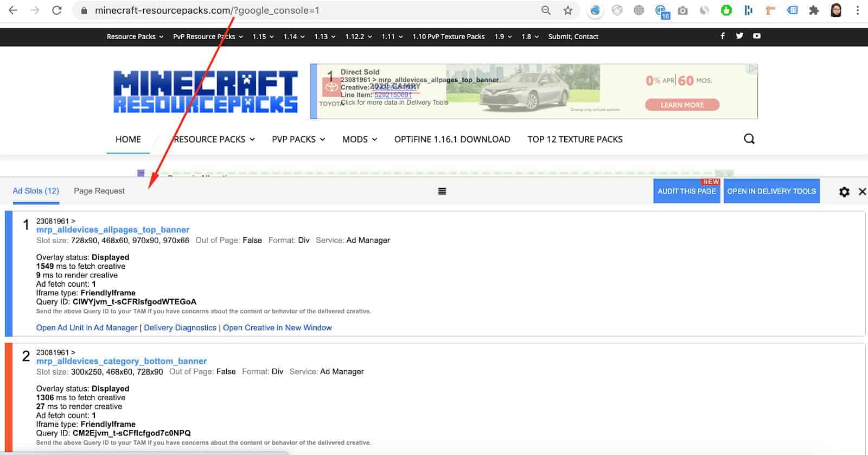Expand the PVP PACKS main menu dropdown
This screenshot has height=455, width=868.
pos(298,140)
